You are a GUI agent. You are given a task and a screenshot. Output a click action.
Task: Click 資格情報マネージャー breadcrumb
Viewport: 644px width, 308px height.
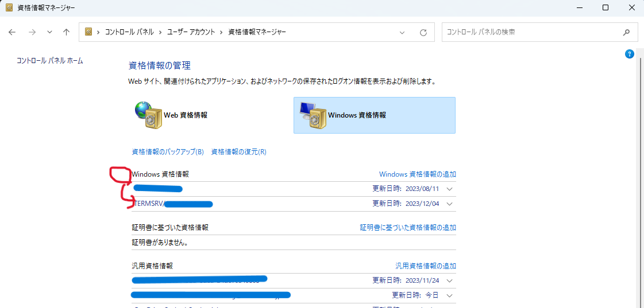(257, 32)
